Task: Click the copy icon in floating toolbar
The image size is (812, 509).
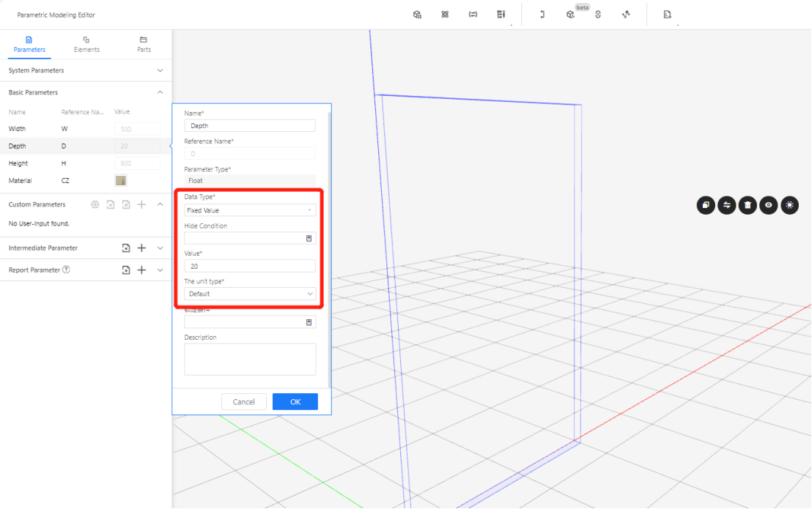Action: click(x=705, y=205)
